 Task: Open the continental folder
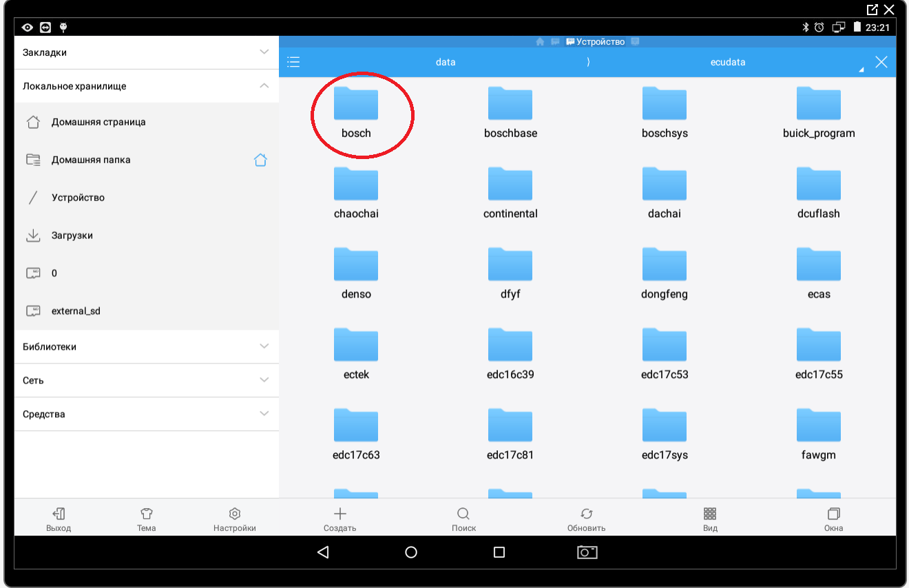[510, 194]
